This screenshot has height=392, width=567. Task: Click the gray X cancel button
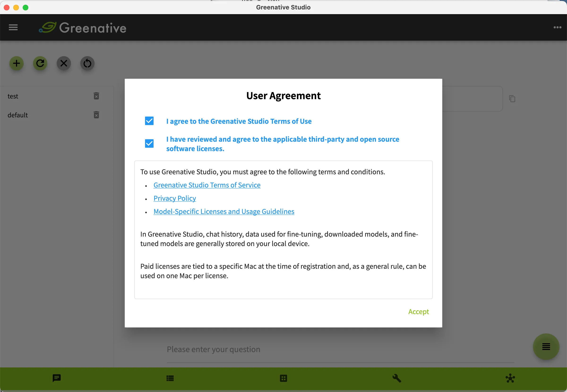tap(64, 63)
